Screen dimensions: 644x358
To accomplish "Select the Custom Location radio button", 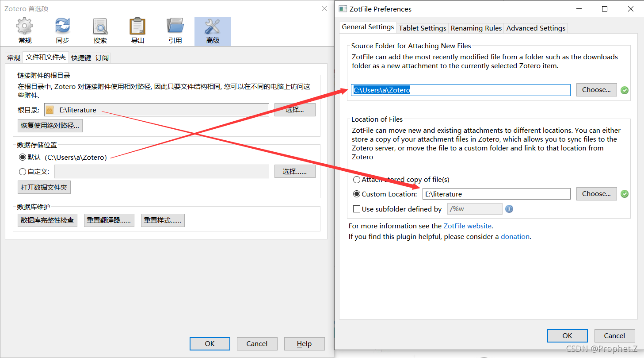I will (x=357, y=194).
